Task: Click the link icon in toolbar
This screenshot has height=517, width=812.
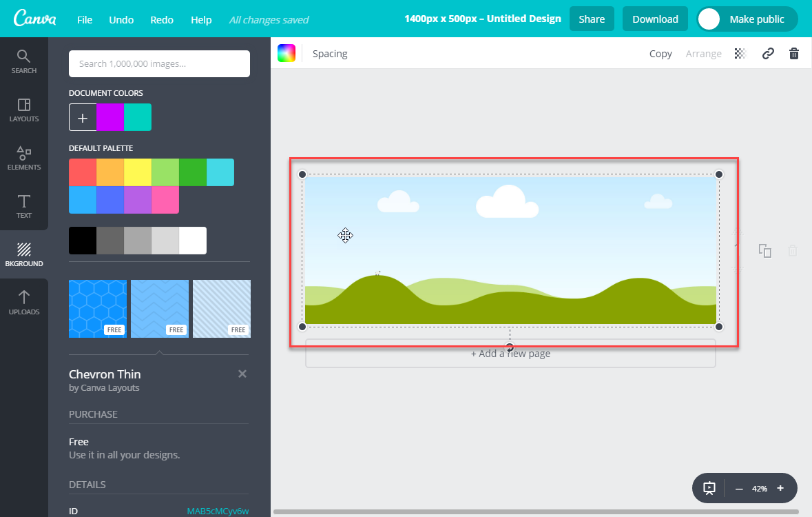Action: [x=768, y=54]
